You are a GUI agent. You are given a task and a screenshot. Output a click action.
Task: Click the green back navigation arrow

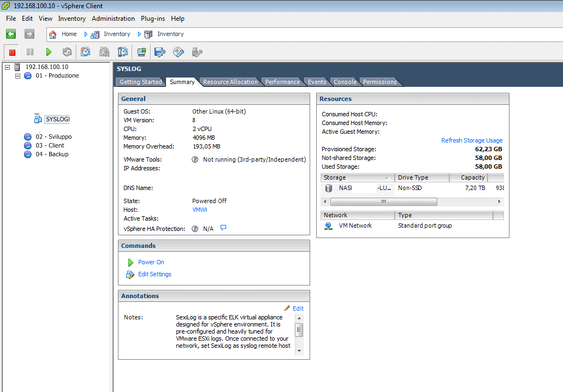[11, 34]
